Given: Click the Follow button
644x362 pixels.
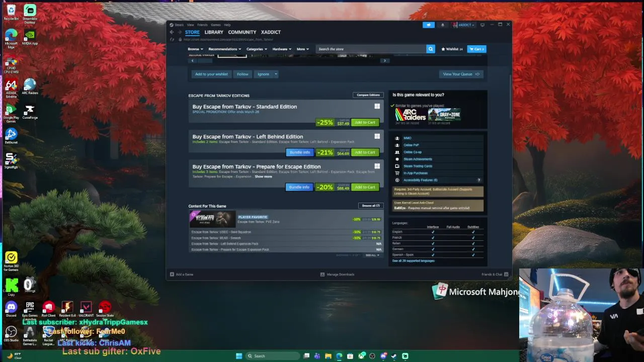Looking at the screenshot, I should (243, 74).
